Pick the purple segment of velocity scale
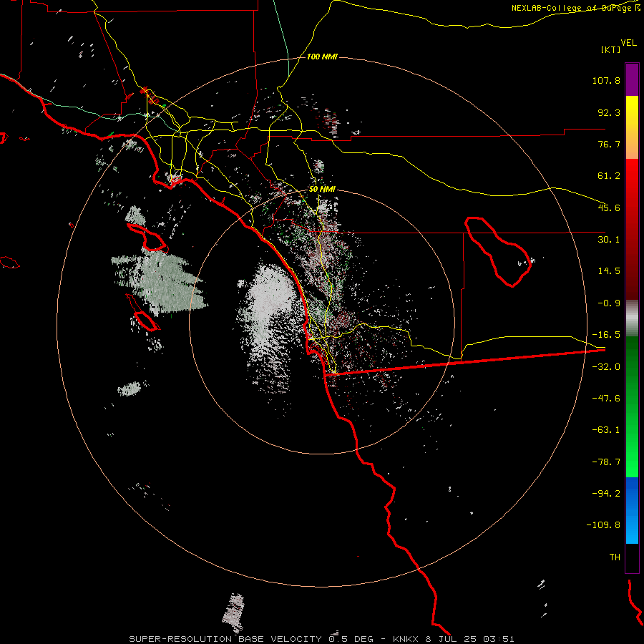This screenshot has height=644, width=644. point(632,79)
